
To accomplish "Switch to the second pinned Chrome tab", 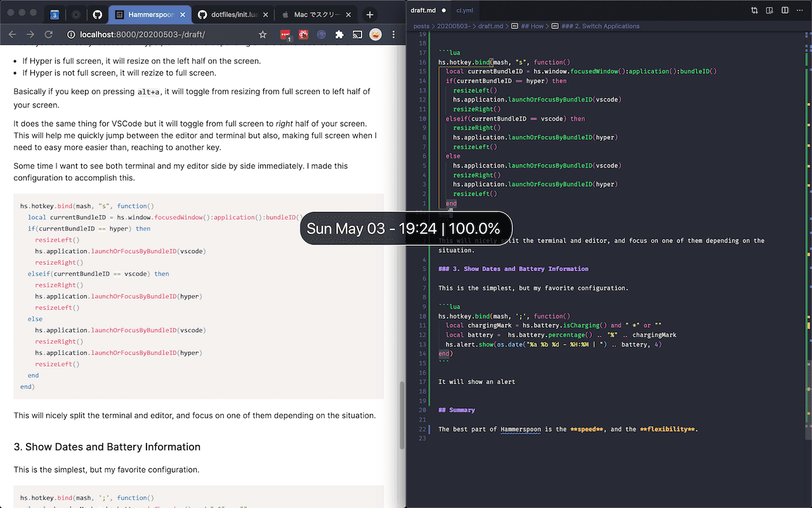I will click(76, 14).
